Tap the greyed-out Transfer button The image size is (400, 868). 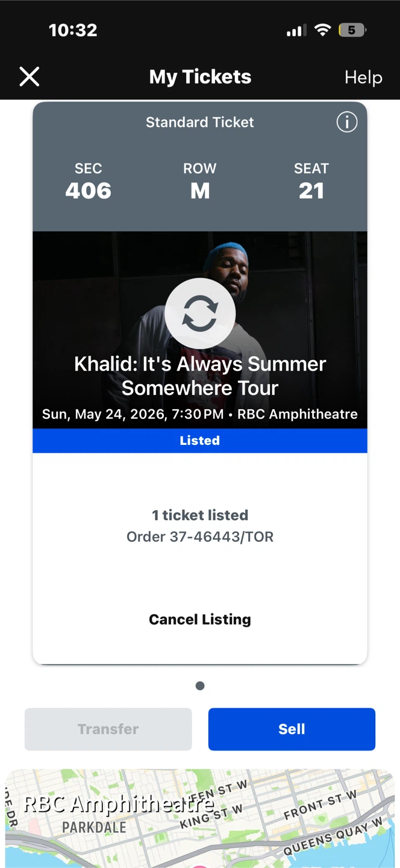tap(108, 729)
